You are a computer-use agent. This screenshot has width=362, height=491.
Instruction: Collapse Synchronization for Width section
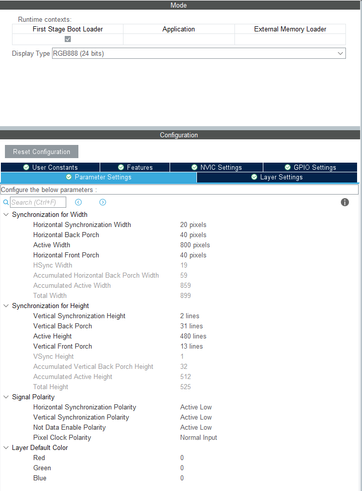click(x=6, y=214)
